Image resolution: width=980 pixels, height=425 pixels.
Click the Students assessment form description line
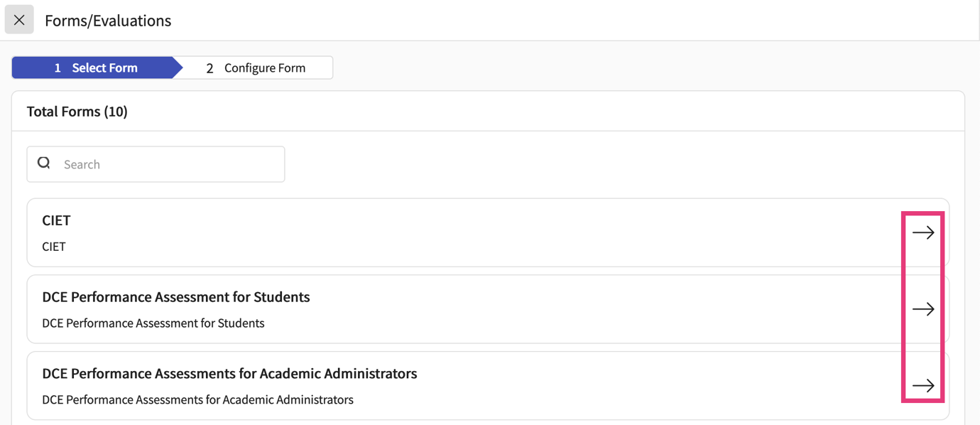tap(153, 323)
